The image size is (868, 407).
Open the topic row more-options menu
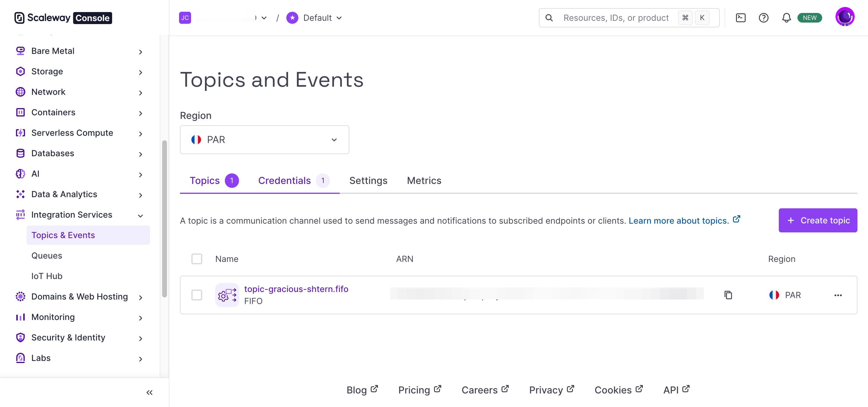(x=838, y=295)
